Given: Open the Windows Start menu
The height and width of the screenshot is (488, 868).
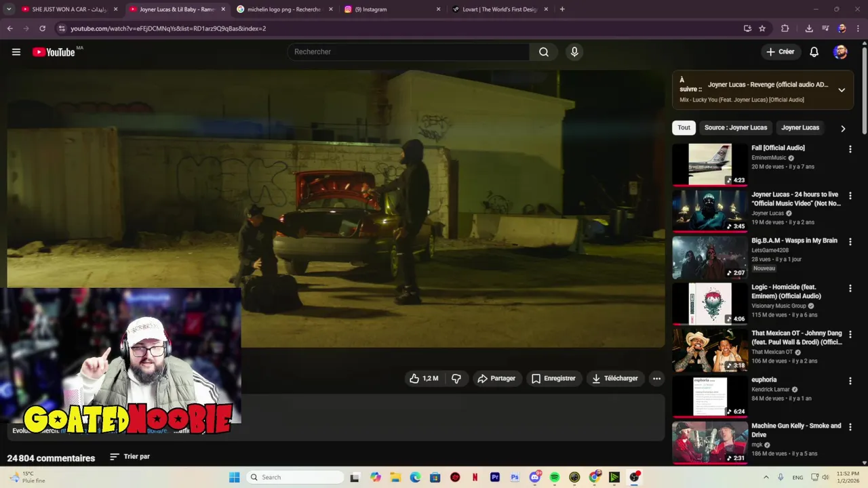Looking at the screenshot, I should point(234,477).
